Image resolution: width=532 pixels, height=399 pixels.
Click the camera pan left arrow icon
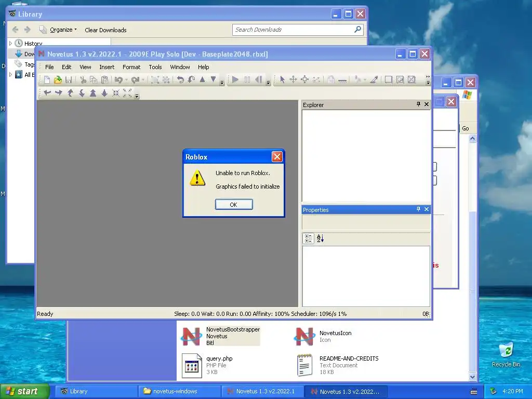pos(47,93)
